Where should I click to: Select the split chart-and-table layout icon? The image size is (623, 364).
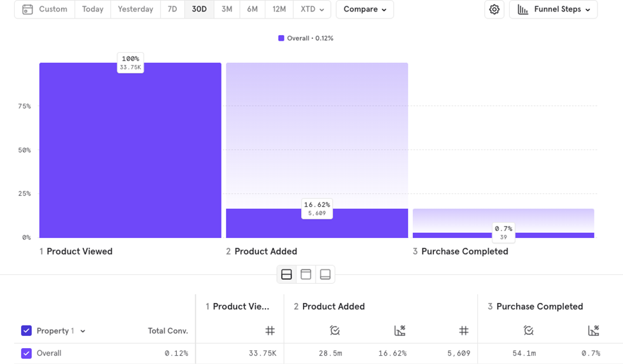coord(286,274)
